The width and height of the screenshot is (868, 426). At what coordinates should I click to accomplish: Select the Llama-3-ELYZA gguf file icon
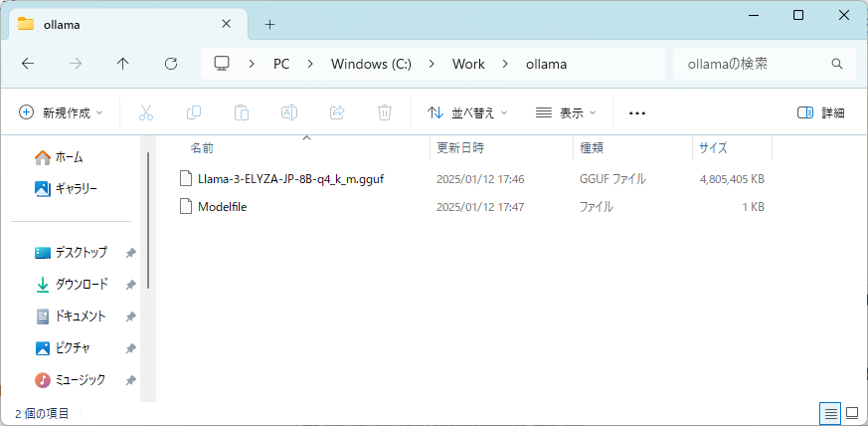click(x=187, y=179)
